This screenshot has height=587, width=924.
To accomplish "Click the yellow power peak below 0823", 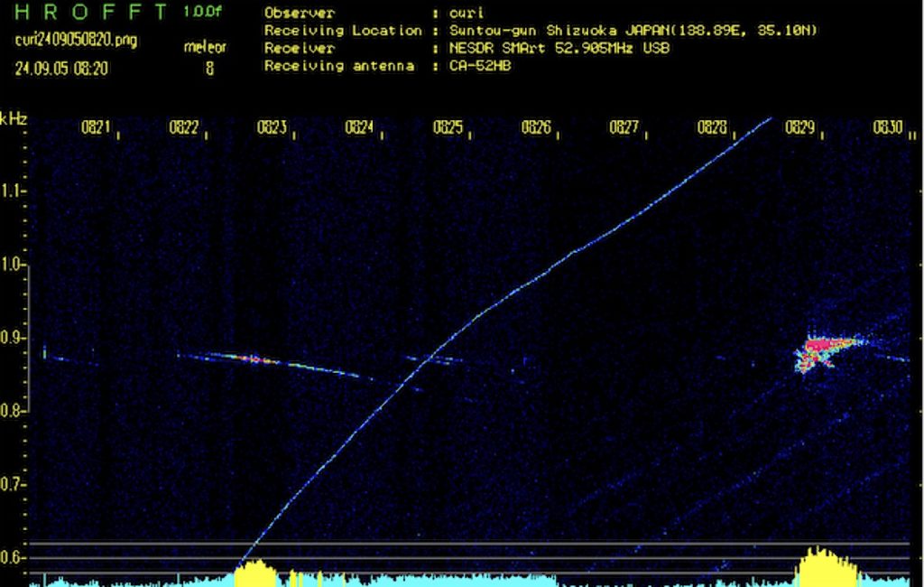I will (x=255, y=573).
